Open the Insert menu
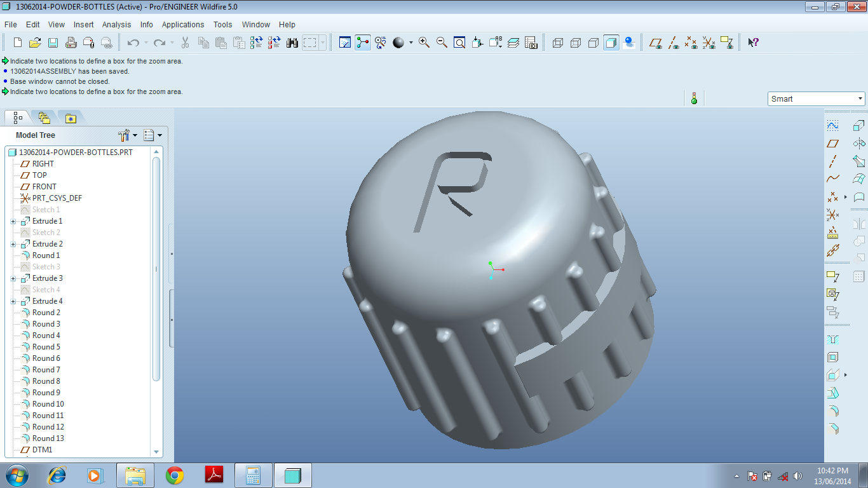The height and width of the screenshot is (488, 868). coord(83,25)
